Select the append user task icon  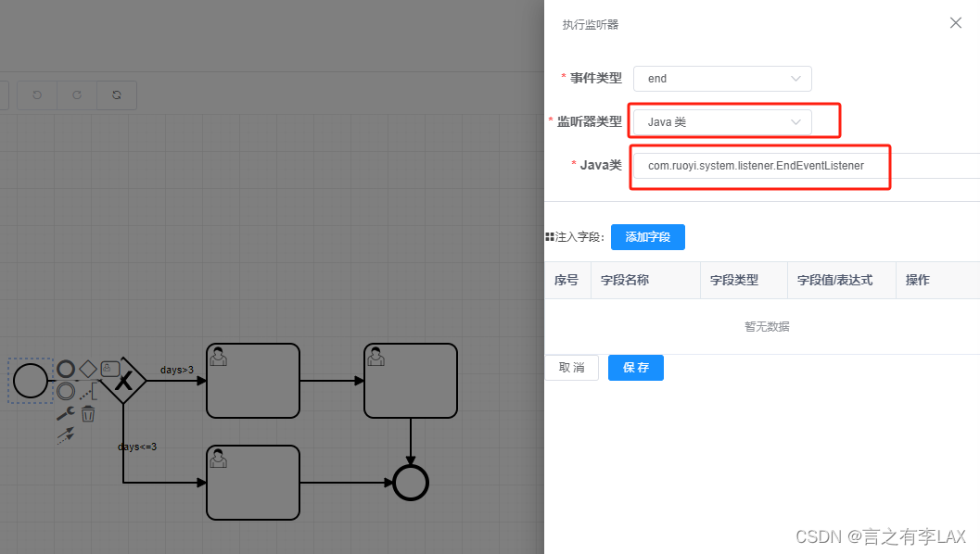[110, 369]
